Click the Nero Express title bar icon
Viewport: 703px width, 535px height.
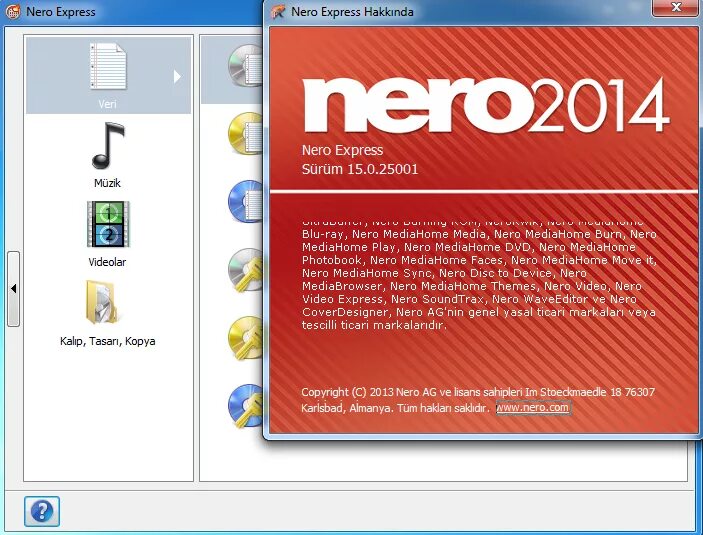pyautogui.click(x=13, y=12)
